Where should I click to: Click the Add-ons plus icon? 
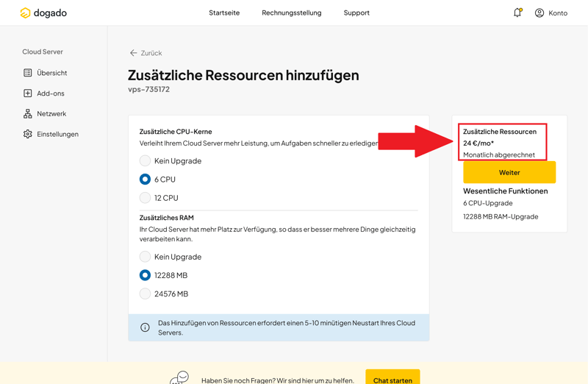tap(28, 93)
